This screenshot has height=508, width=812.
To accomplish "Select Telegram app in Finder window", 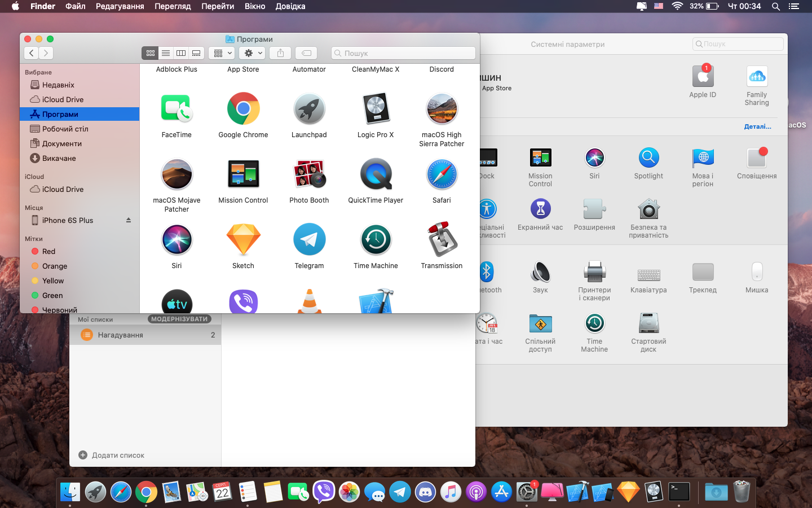I will (309, 240).
